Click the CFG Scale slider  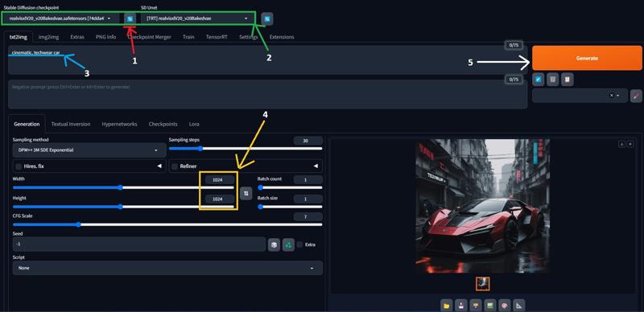(x=167, y=224)
